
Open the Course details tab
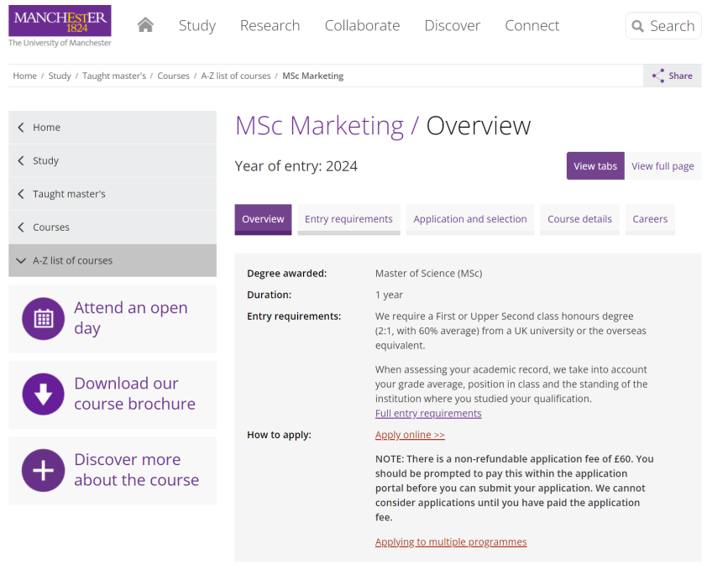point(579,220)
